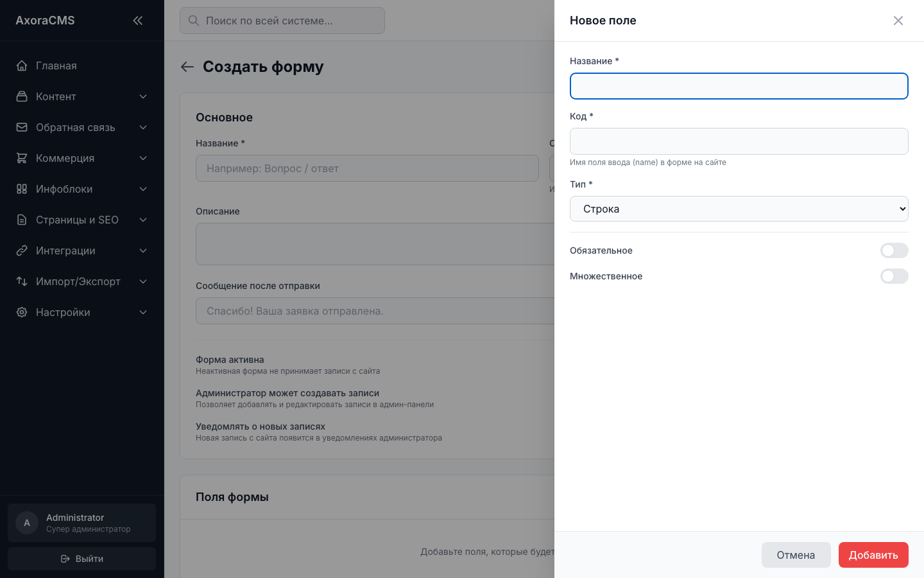Image resolution: width=924 pixels, height=578 pixels.
Task: Click the back arrow beside Создать форму
Action: [187, 67]
